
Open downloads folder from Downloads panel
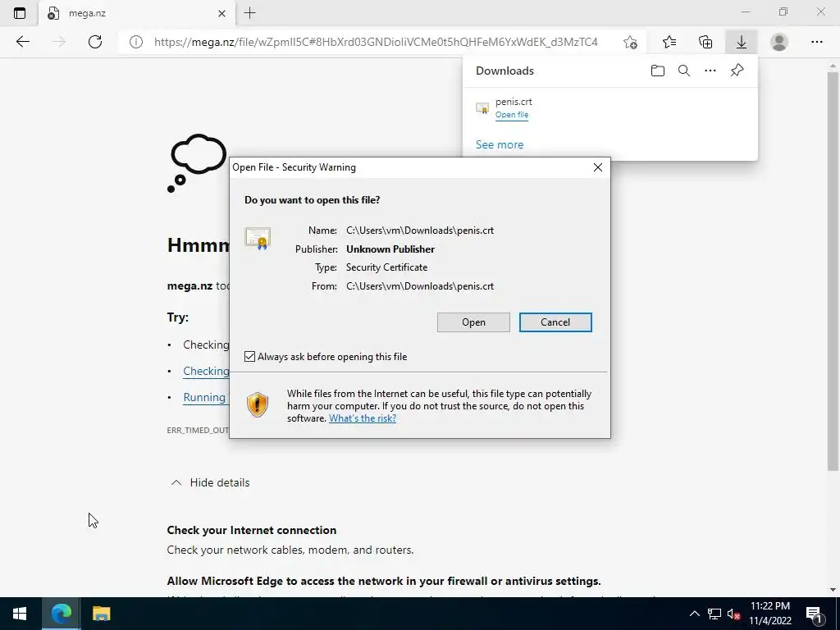tap(658, 71)
